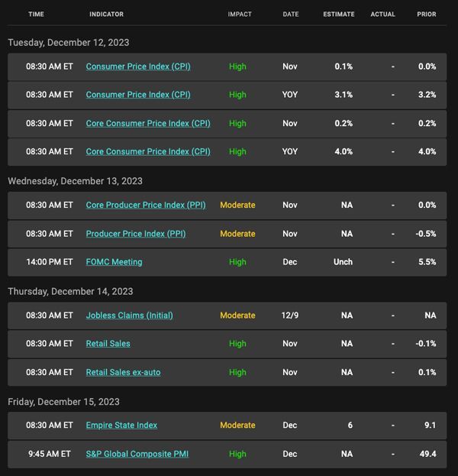The width and height of the screenshot is (458, 476).
Task: Open Producer Price Index (PPI) link
Action: point(136,234)
